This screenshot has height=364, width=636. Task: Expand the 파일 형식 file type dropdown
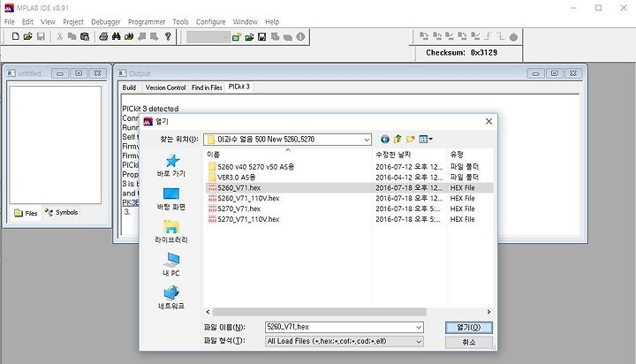click(419, 341)
